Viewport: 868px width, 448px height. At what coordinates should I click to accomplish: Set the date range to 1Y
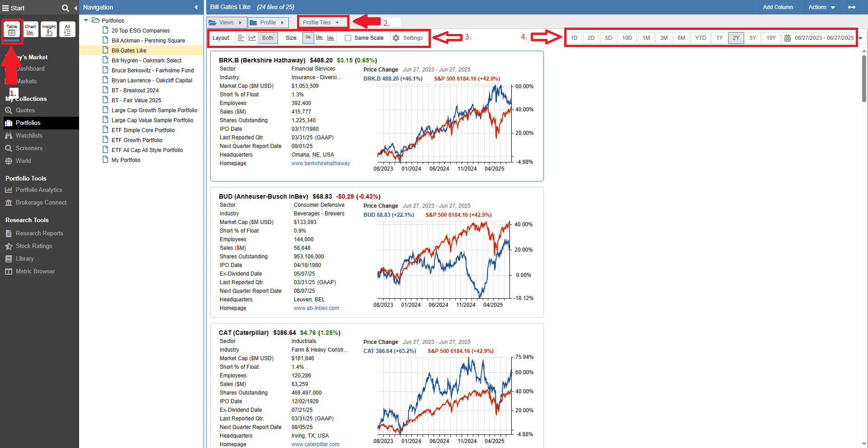(720, 38)
